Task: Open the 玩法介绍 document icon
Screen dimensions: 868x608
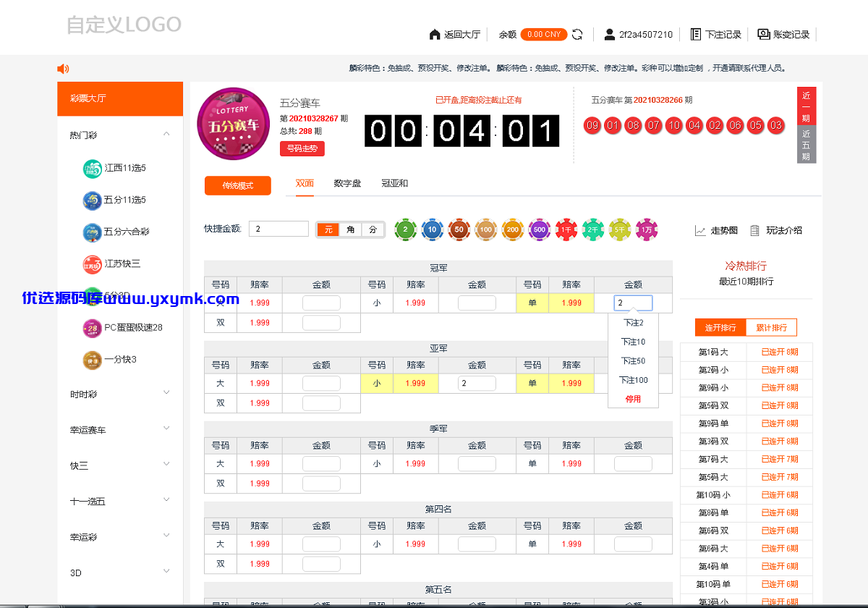Action: [754, 231]
